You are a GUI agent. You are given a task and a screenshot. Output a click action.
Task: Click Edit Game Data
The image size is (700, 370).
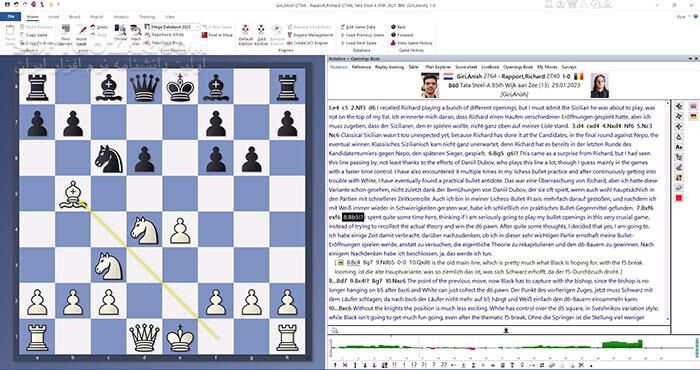(x=357, y=27)
